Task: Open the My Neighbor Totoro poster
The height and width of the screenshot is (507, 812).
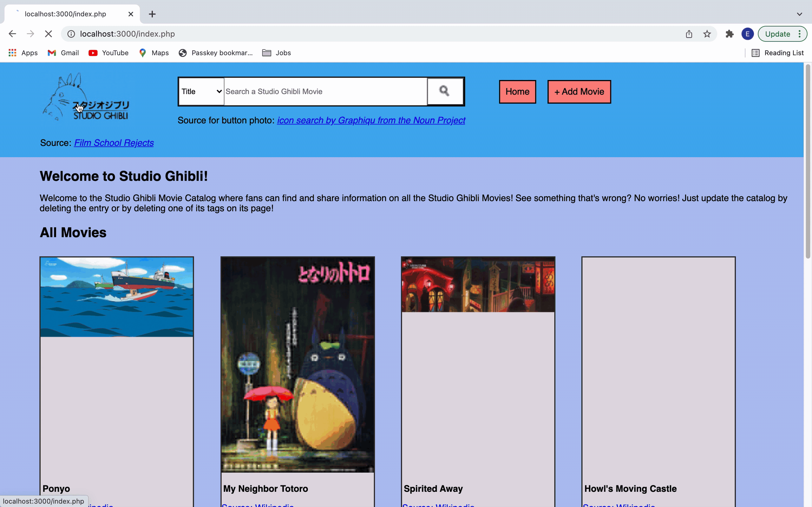Action: (x=297, y=364)
